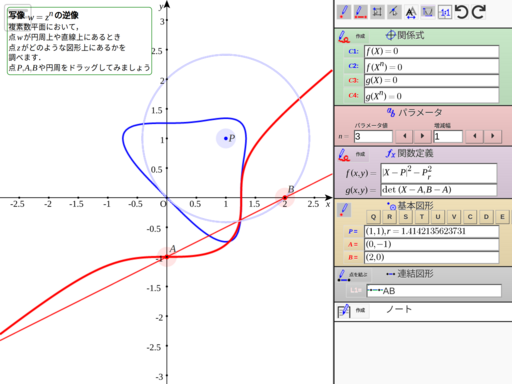Select the 1:1 aspect ratio icon
The height and width of the screenshot is (384, 512).
tap(445, 12)
